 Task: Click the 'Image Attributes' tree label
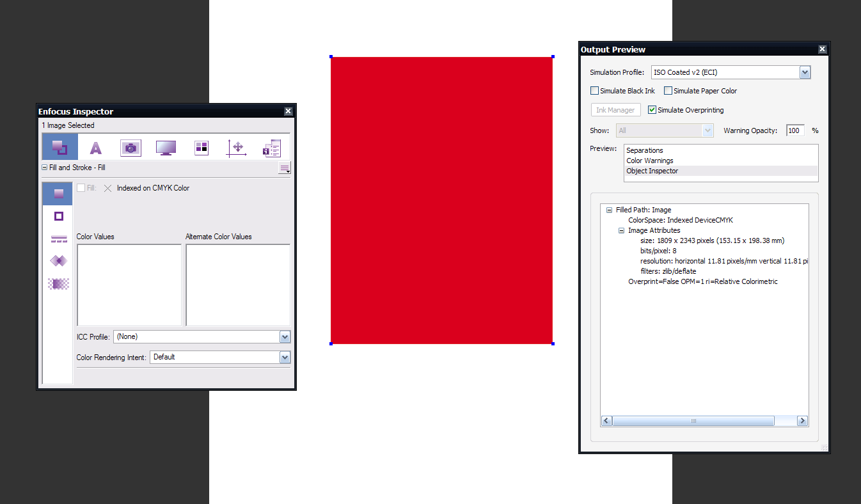point(654,230)
